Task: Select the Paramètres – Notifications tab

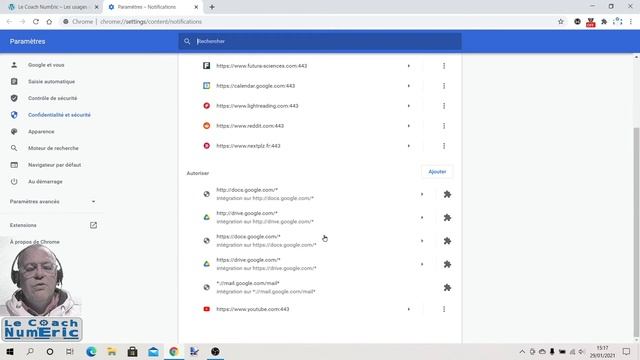Action: click(x=147, y=7)
